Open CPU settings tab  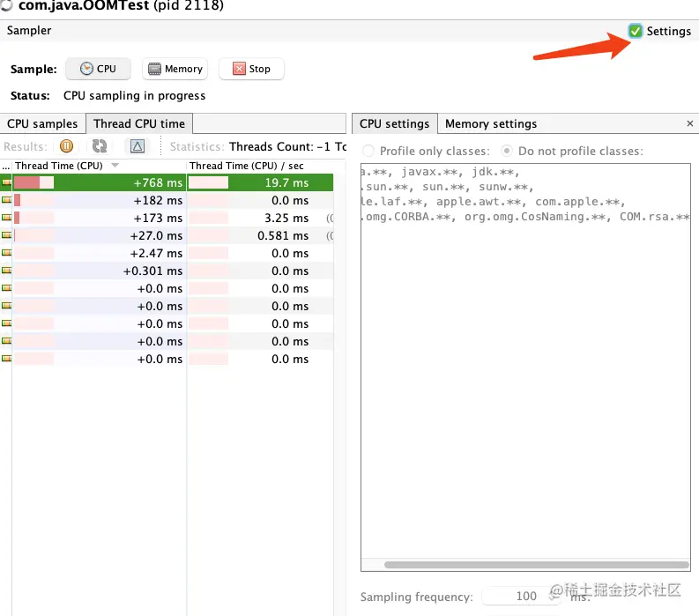pos(395,123)
